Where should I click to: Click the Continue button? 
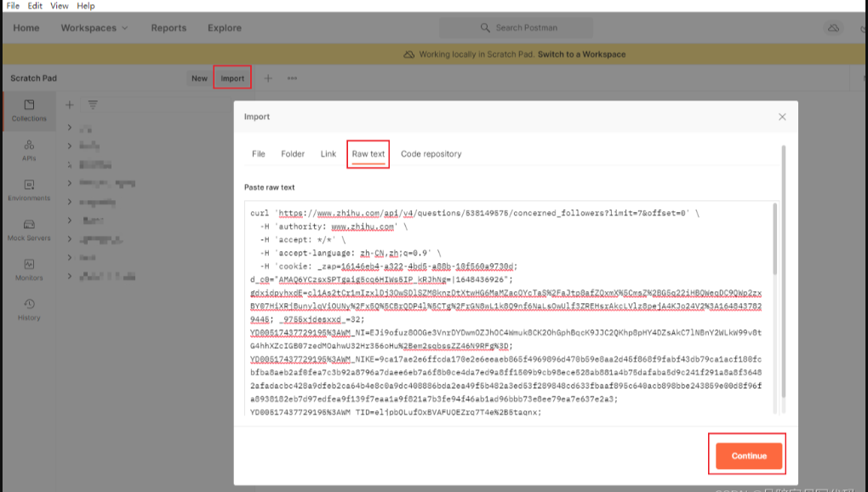pyautogui.click(x=748, y=456)
